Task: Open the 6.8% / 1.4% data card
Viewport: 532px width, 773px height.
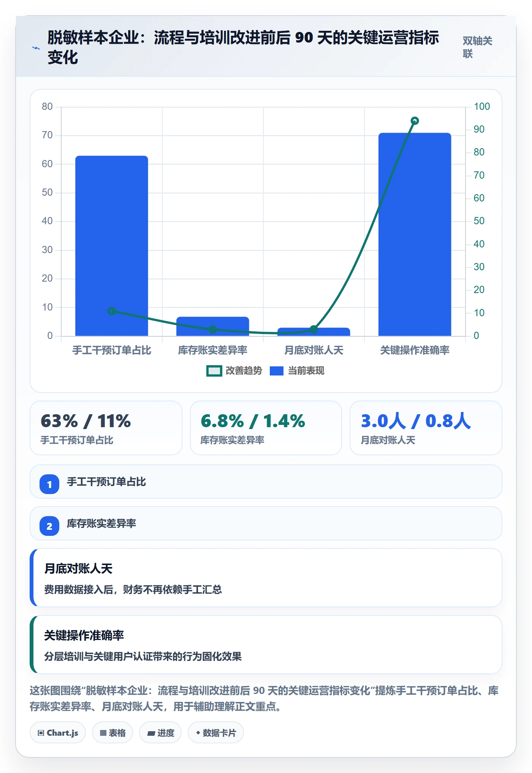Action: click(x=266, y=428)
